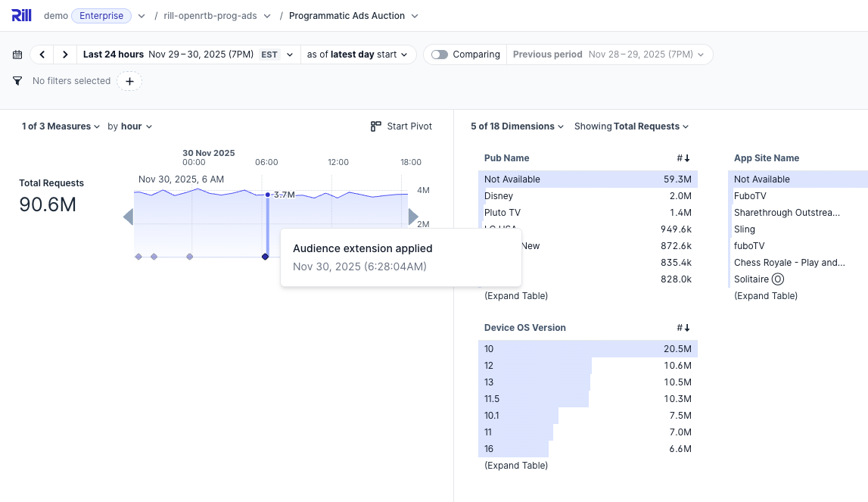The width and height of the screenshot is (868, 502).
Task: Click the Start Pivot button
Action: (401, 126)
